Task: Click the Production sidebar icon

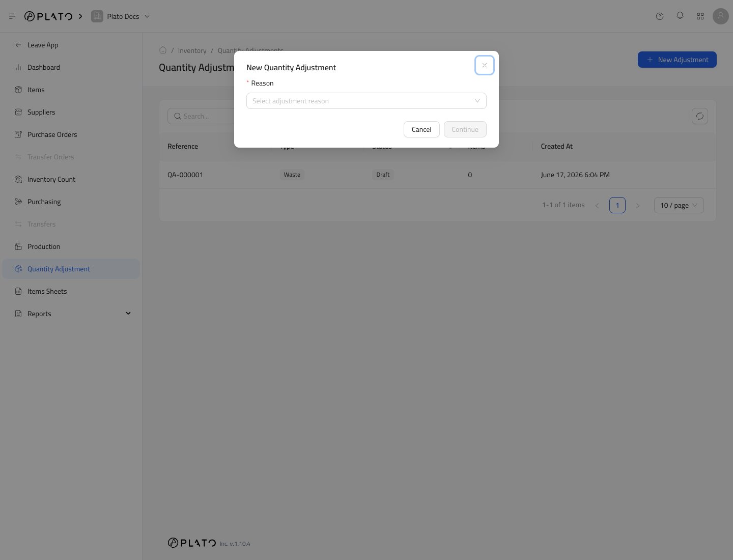Action: click(18, 246)
